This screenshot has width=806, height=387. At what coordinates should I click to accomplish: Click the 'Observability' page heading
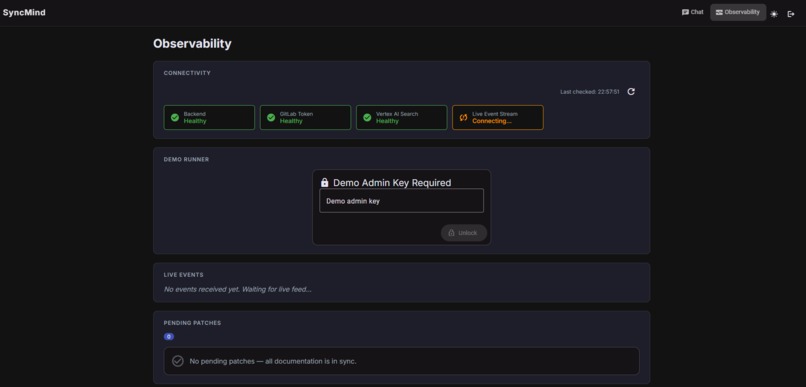pyautogui.click(x=192, y=44)
